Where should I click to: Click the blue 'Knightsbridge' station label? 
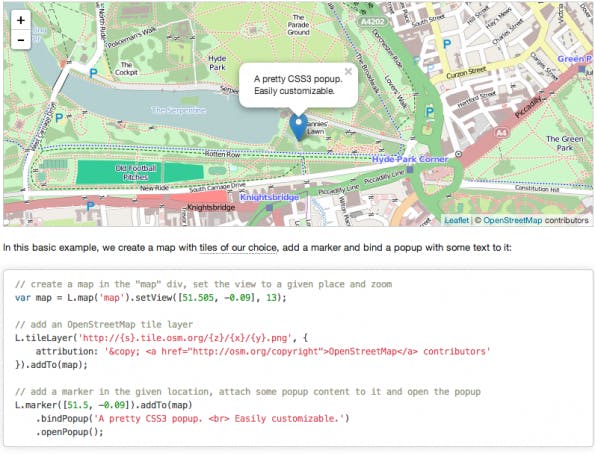click(x=269, y=197)
